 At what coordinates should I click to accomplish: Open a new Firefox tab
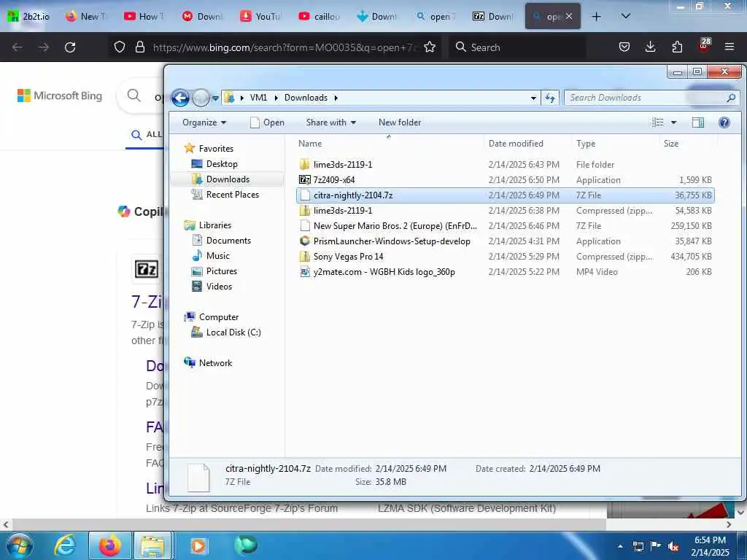596,16
